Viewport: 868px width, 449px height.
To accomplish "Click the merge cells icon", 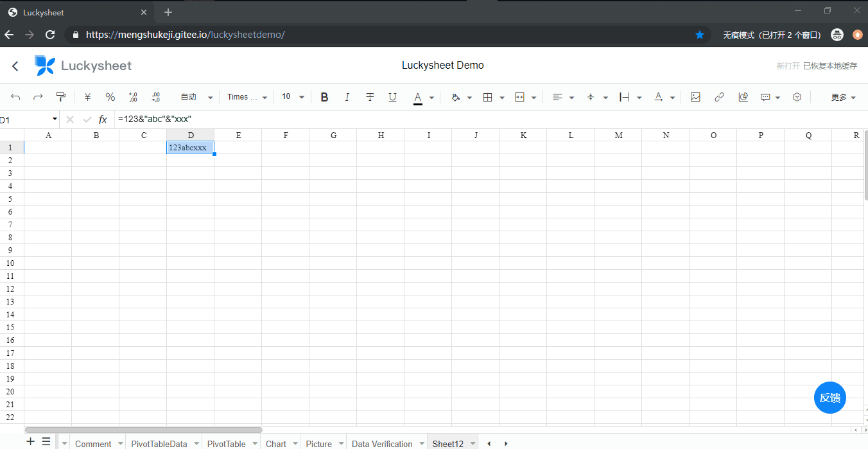I will coord(520,97).
